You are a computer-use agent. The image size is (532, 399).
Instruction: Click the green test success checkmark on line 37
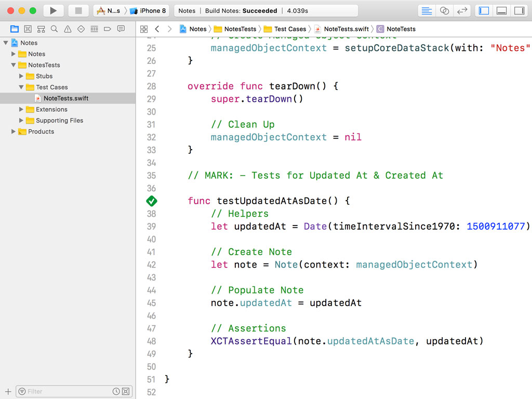(151, 201)
